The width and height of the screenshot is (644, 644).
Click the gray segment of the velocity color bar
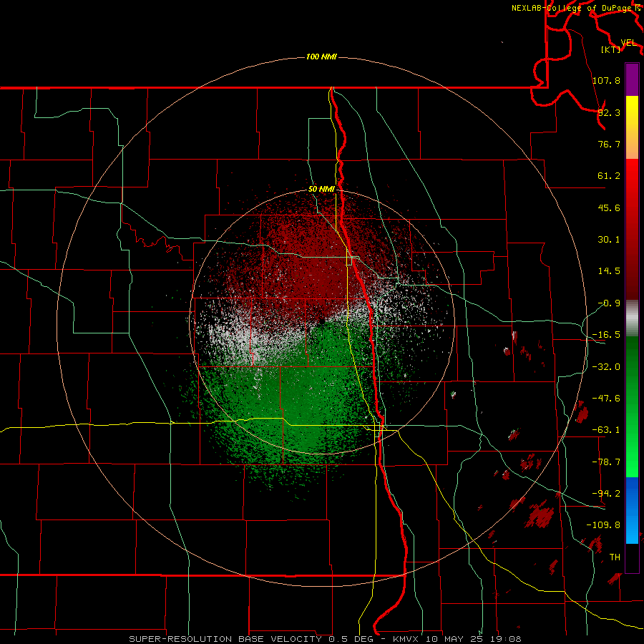pyautogui.click(x=632, y=318)
